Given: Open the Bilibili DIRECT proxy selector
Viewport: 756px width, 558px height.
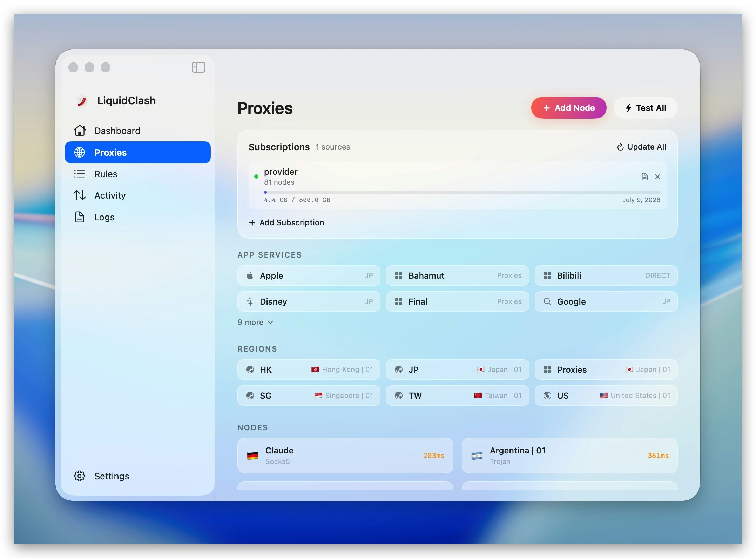Looking at the screenshot, I should point(606,276).
